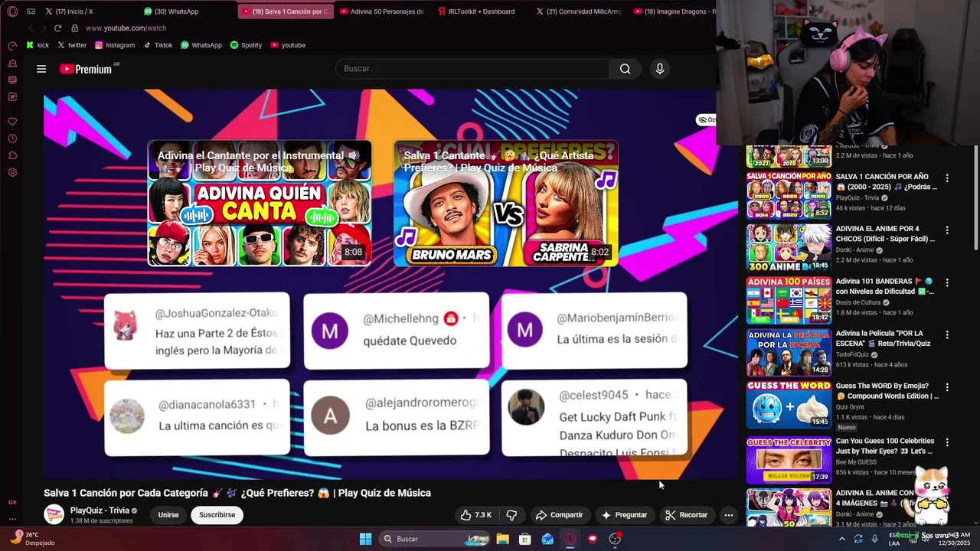980x551 pixels.
Task: Click the taskbar microphone tray icon
Action: [874, 539]
